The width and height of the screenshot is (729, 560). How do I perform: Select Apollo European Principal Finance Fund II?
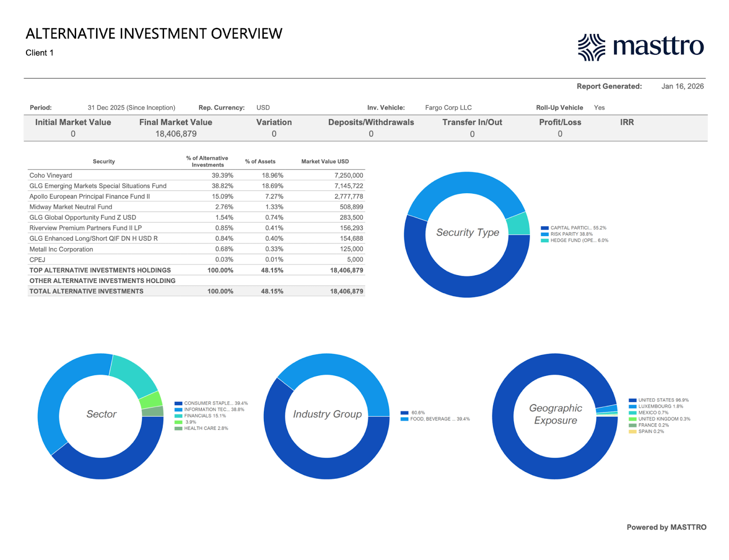point(196,196)
